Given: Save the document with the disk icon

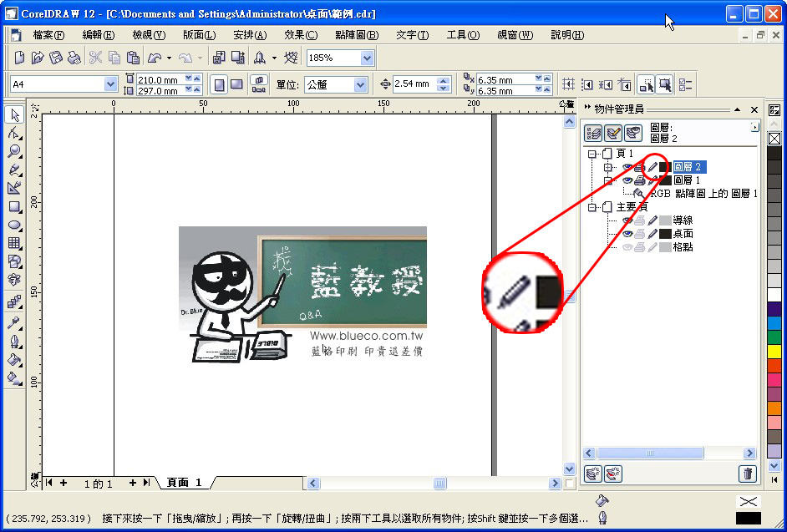Looking at the screenshot, I should [56, 58].
